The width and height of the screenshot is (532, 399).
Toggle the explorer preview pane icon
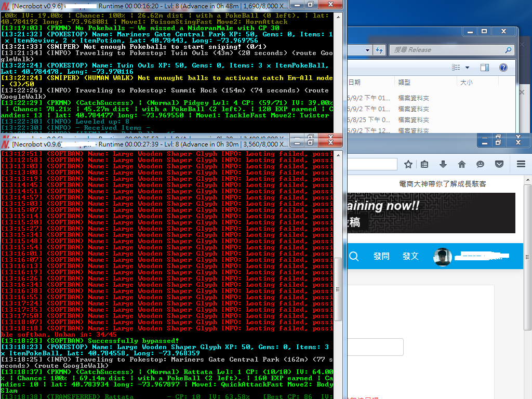click(x=485, y=68)
